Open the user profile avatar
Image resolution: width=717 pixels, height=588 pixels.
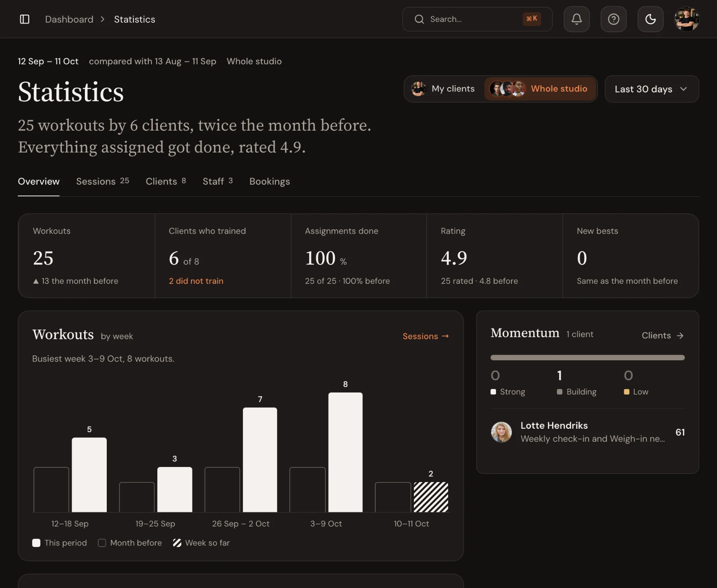(687, 19)
